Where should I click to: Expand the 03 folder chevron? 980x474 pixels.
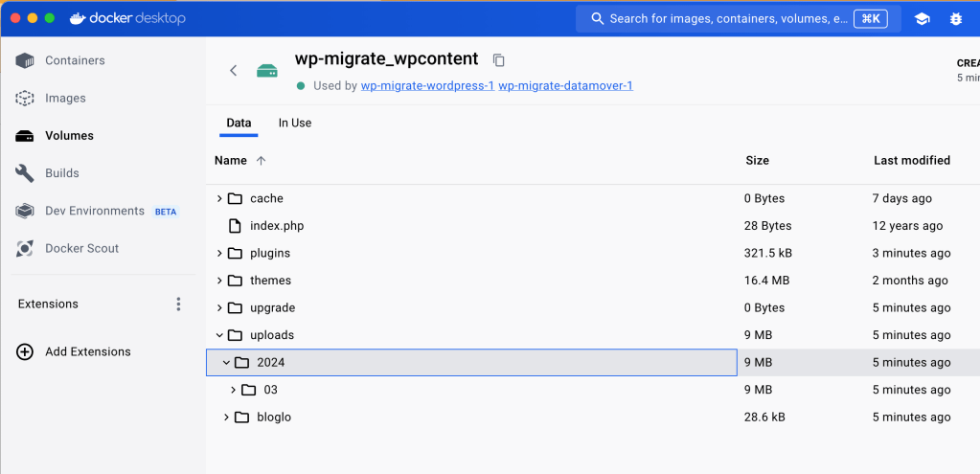[233, 390]
